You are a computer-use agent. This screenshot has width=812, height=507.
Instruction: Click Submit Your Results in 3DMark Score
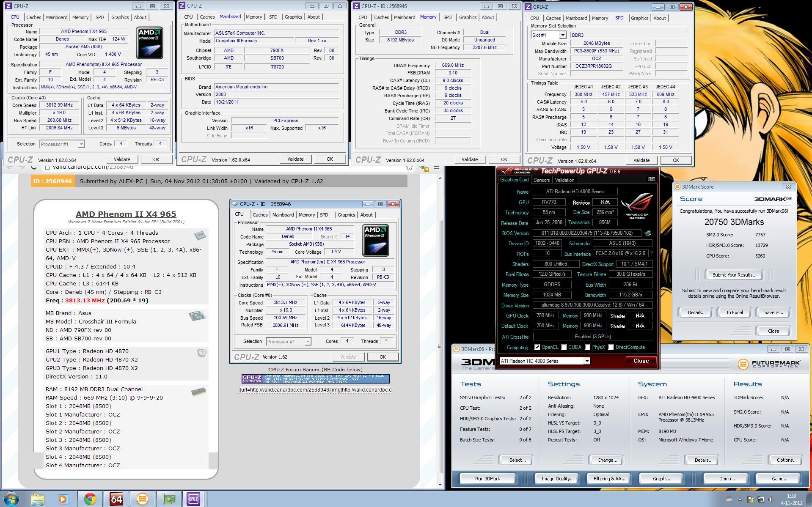[734, 275]
